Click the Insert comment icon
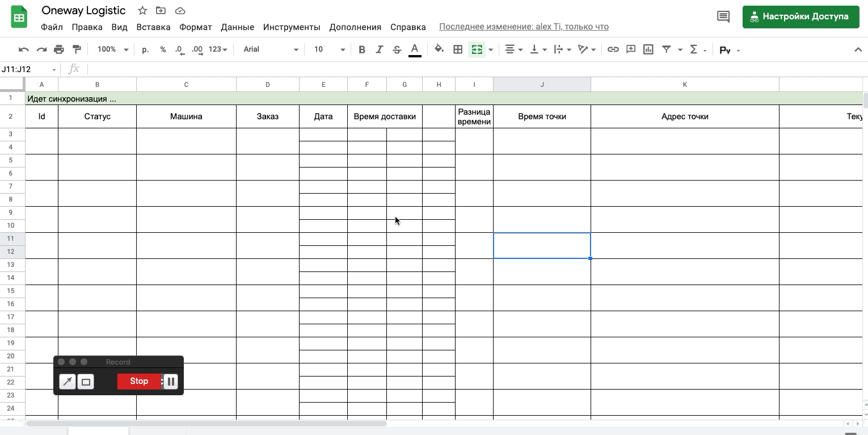 [630, 49]
